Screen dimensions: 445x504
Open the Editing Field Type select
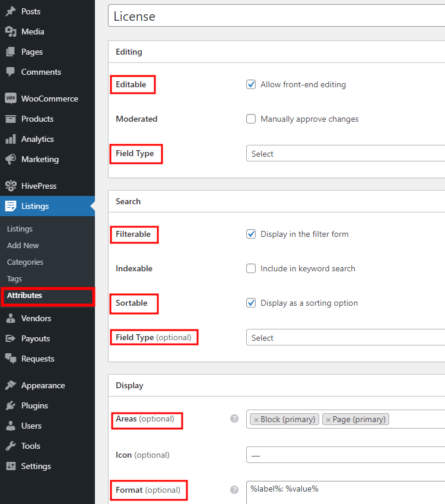tap(344, 153)
